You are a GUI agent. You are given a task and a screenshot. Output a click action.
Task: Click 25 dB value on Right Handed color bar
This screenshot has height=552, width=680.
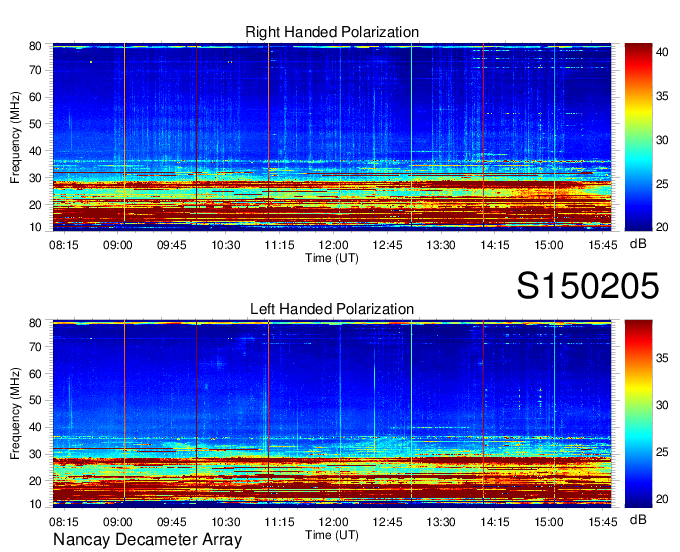click(662, 184)
